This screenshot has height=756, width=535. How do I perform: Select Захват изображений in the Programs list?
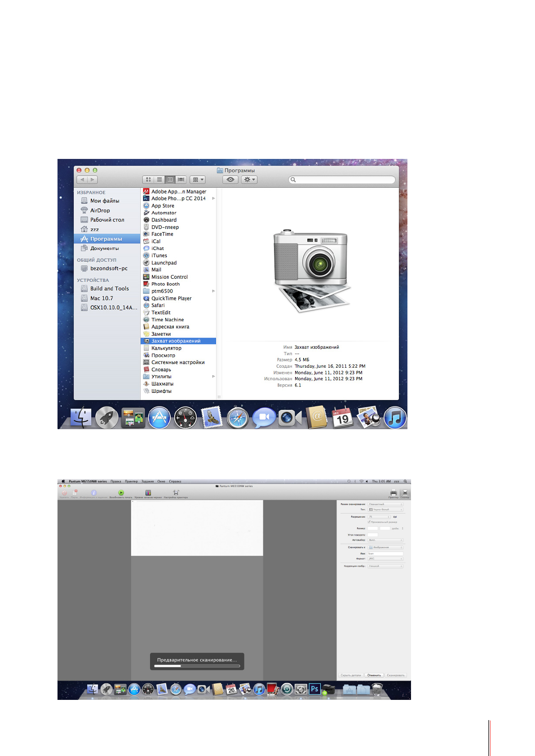pyautogui.click(x=176, y=341)
